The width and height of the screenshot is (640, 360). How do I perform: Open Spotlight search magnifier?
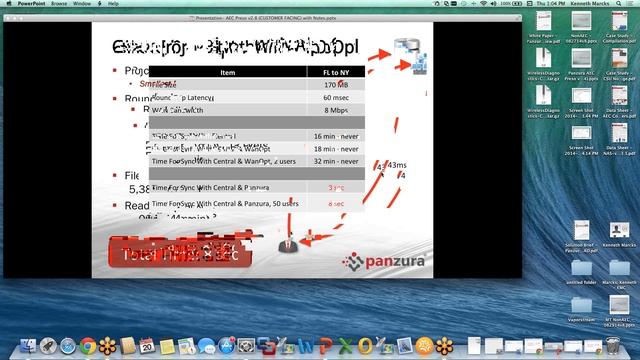(619, 3)
